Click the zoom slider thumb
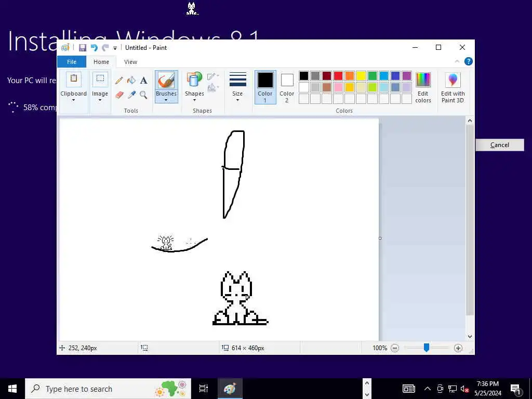Viewport: 532px width, 399px height. coord(427,348)
